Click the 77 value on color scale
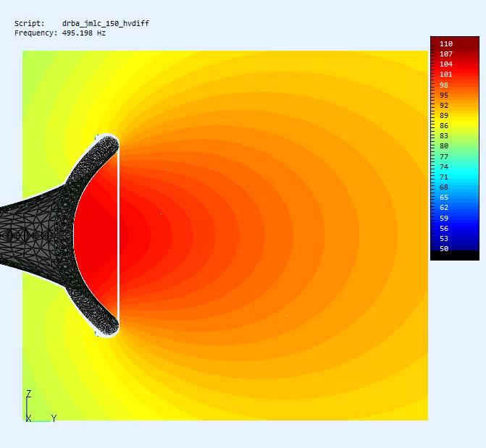486x448 pixels. click(x=444, y=156)
